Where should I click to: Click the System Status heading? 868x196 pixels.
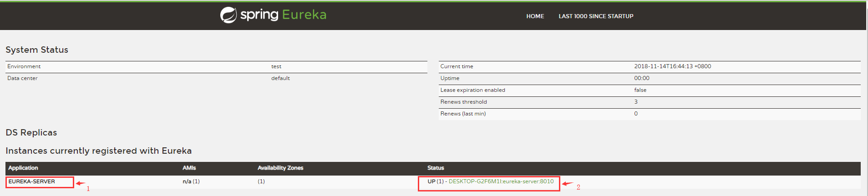point(37,50)
